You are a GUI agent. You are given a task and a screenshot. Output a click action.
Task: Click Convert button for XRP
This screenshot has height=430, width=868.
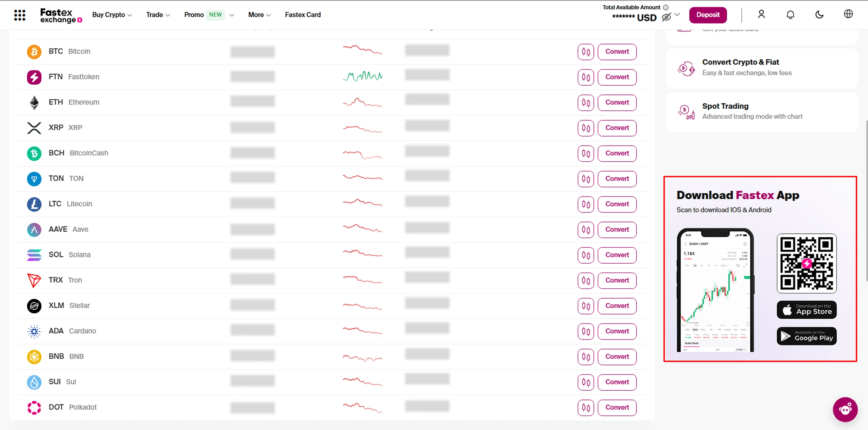point(617,128)
